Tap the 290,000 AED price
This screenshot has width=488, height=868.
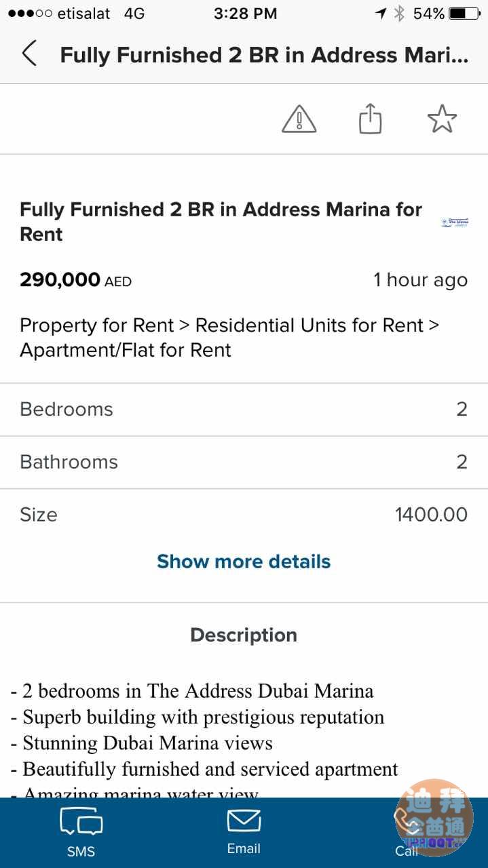[75, 280]
